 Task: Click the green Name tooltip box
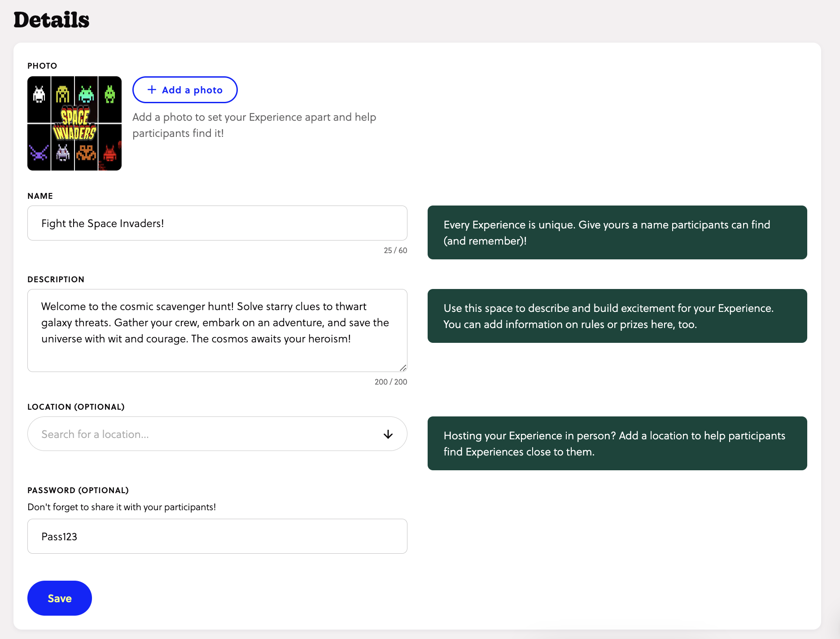pyautogui.click(x=617, y=232)
